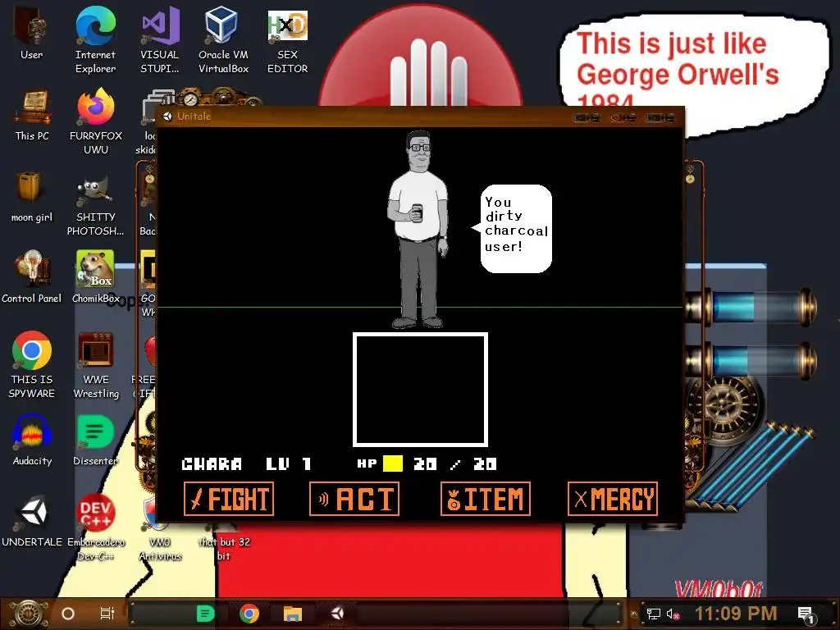Open the WWE Wrestling desktop icon
The image size is (840, 630).
pos(96,365)
